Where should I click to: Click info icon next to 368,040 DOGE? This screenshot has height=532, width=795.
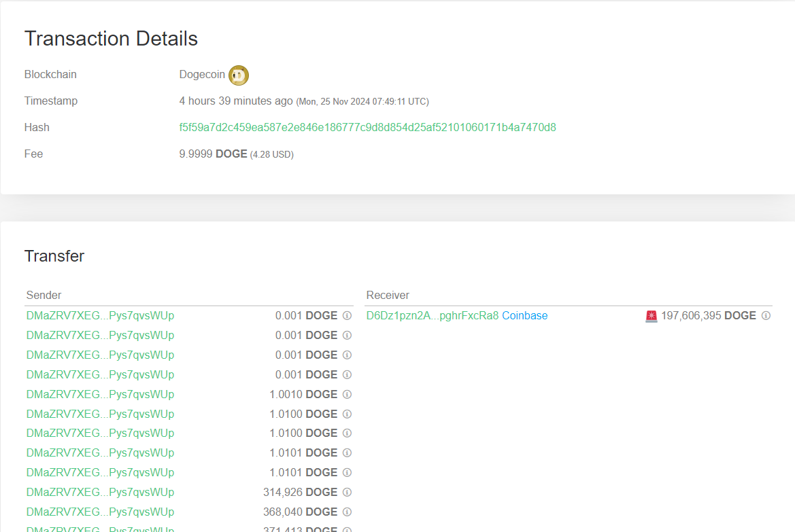347,512
